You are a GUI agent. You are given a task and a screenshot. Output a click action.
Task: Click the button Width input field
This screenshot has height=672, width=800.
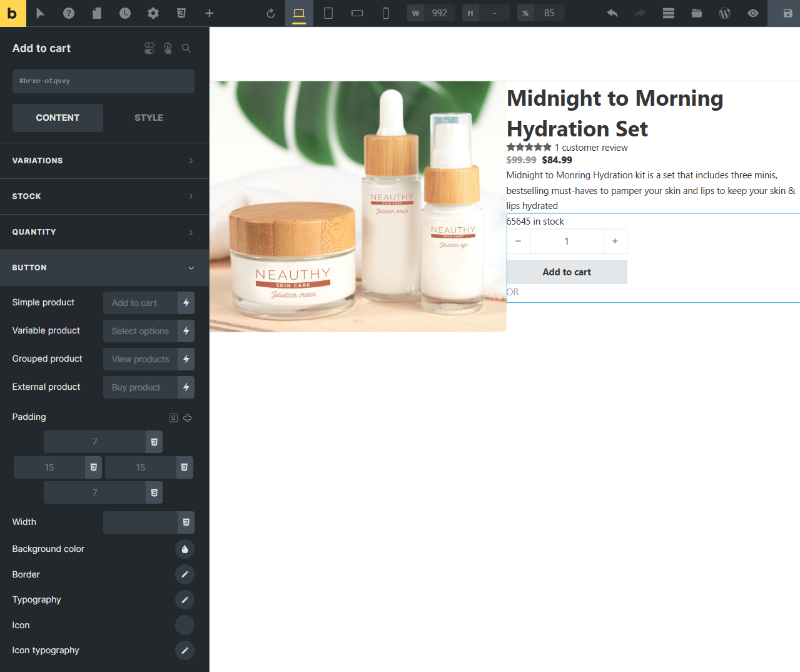tap(140, 522)
